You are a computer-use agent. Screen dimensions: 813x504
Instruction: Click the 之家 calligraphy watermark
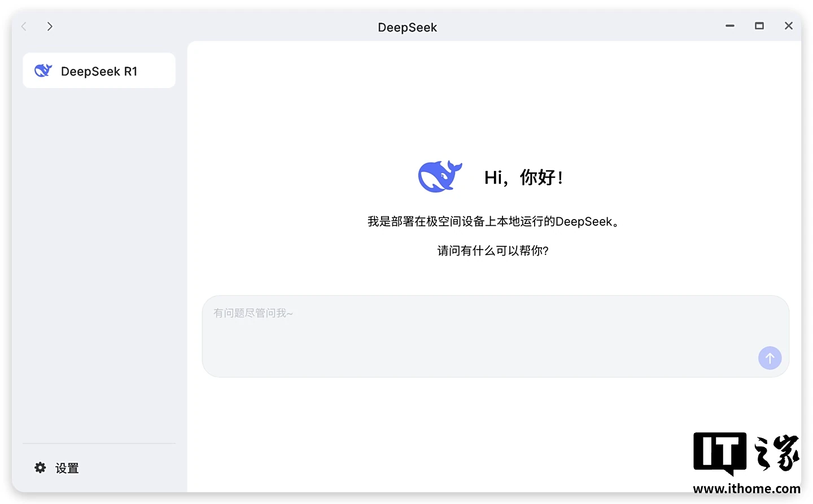(777, 453)
